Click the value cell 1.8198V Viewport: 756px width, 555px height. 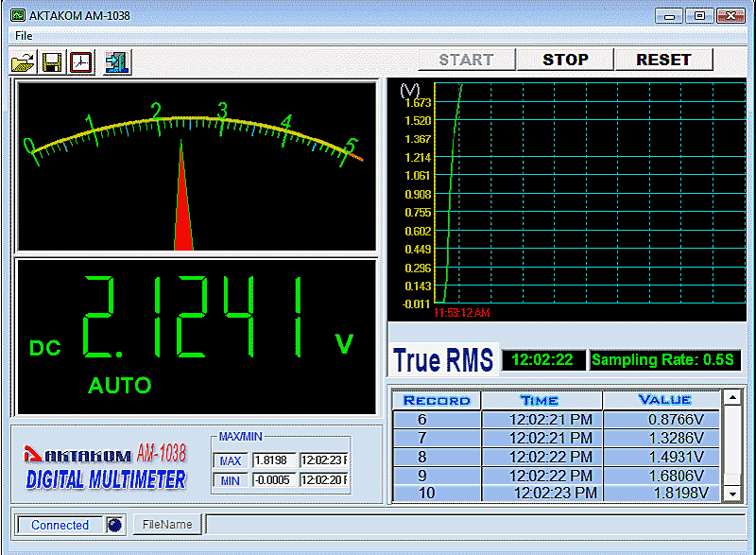tap(662, 494)
